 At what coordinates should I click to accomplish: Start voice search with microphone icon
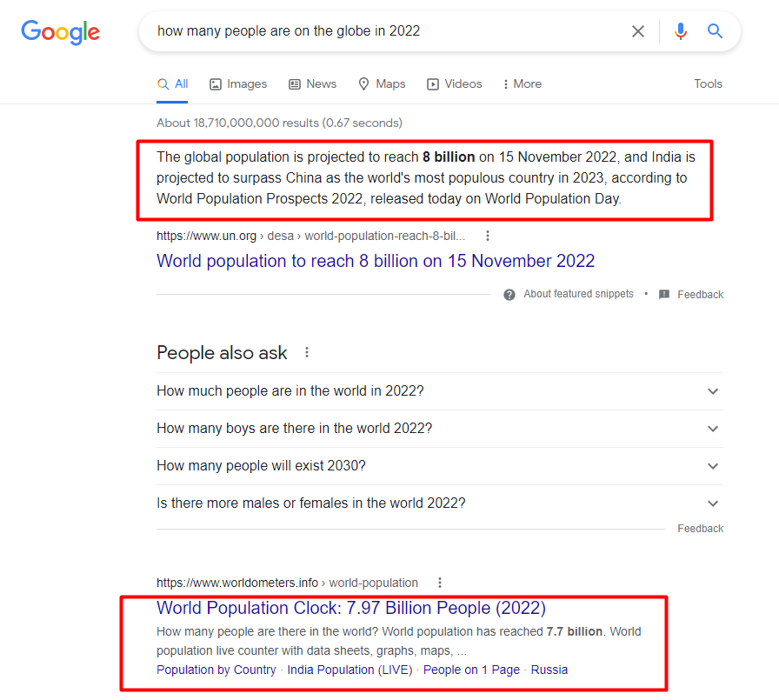(681, 31)
